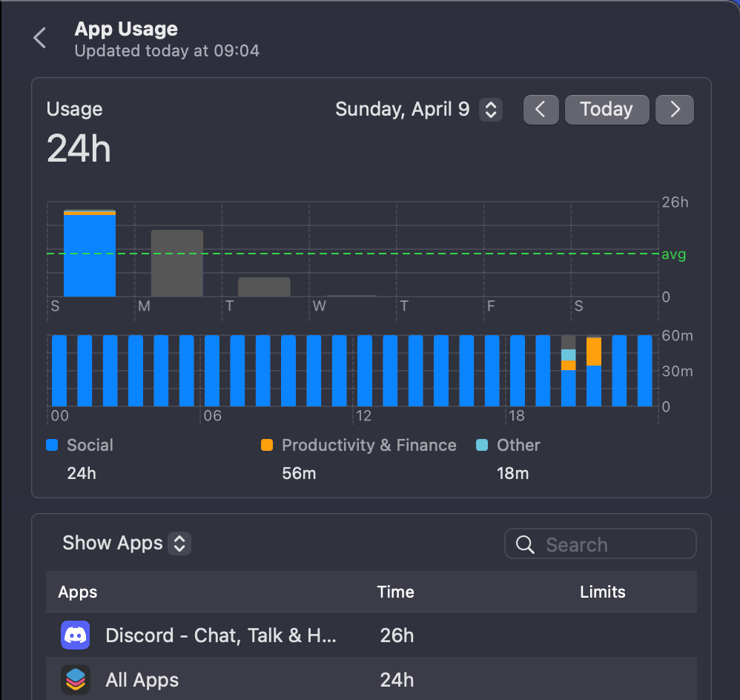Click the Show Apps stepper chevrons
Viewport: 740px width, 700px height.
click(179, 543)
